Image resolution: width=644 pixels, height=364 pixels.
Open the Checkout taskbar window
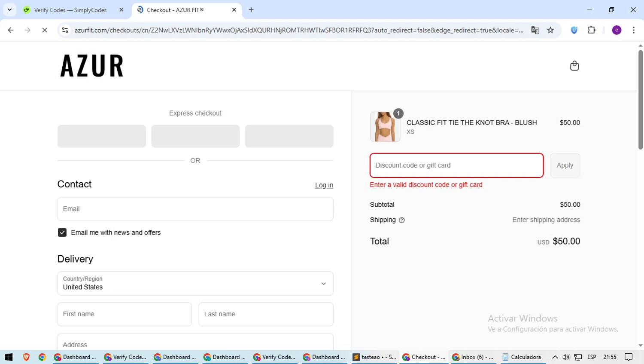(x=424, y=357)
